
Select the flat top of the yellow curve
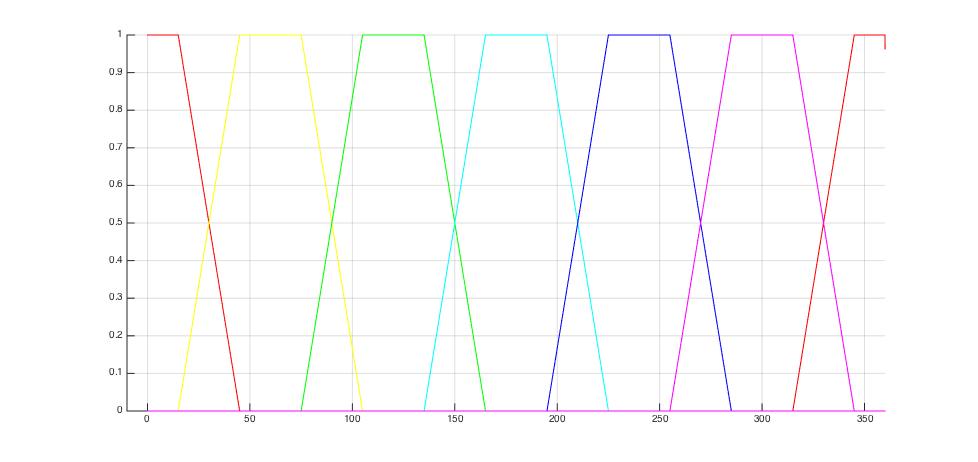click(x=270, y=35)
